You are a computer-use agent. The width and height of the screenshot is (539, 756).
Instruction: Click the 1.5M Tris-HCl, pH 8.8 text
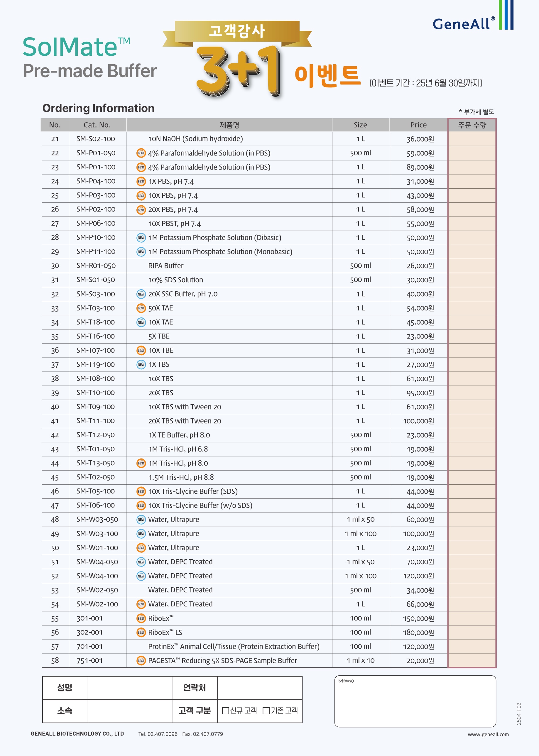click(x=181, y=477)
